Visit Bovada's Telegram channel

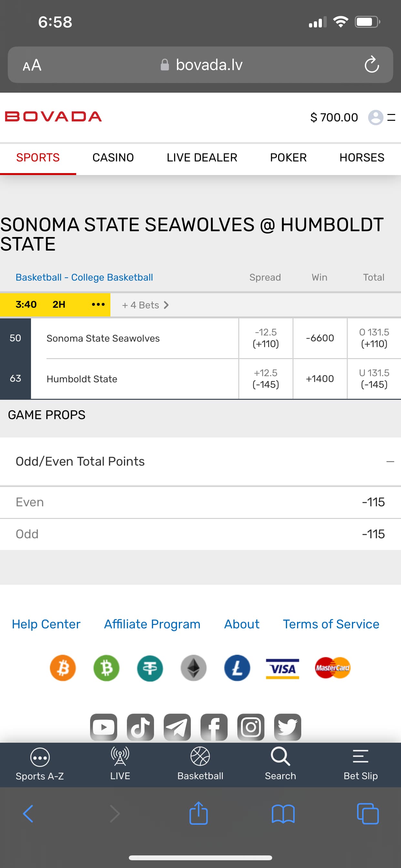tap(177, 727)
